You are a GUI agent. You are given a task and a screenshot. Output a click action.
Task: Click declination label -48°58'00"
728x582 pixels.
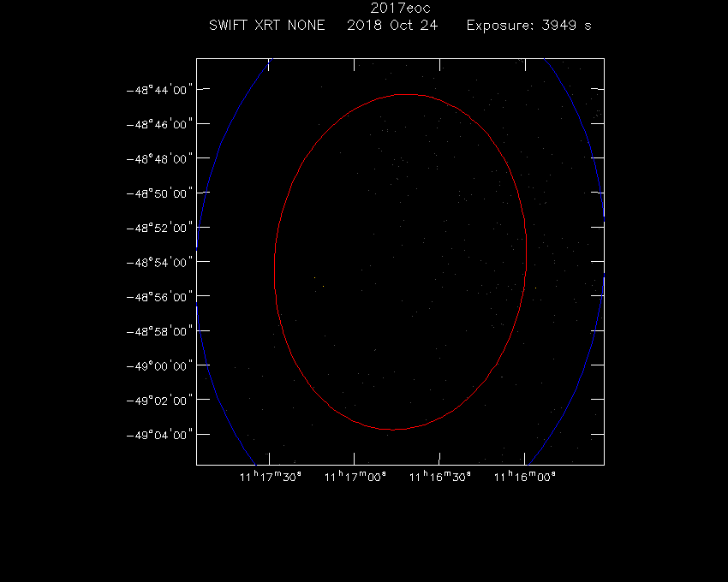(x=159, y=331)
